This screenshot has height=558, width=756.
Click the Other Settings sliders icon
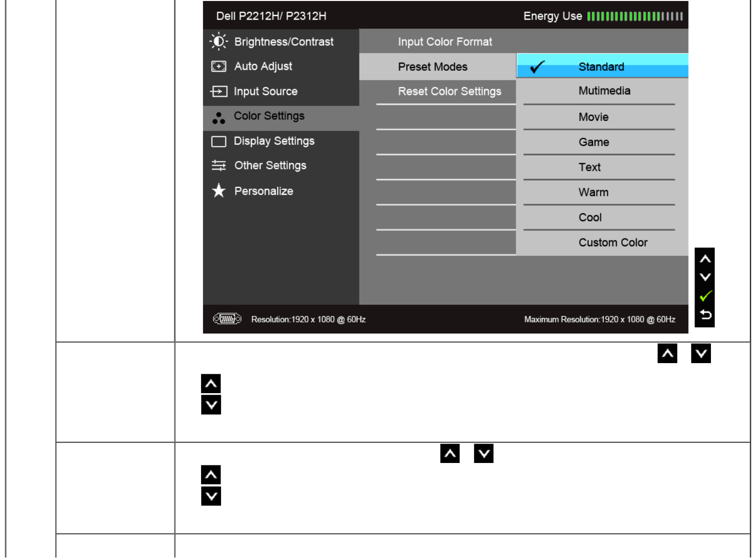[x=219, y=166]
